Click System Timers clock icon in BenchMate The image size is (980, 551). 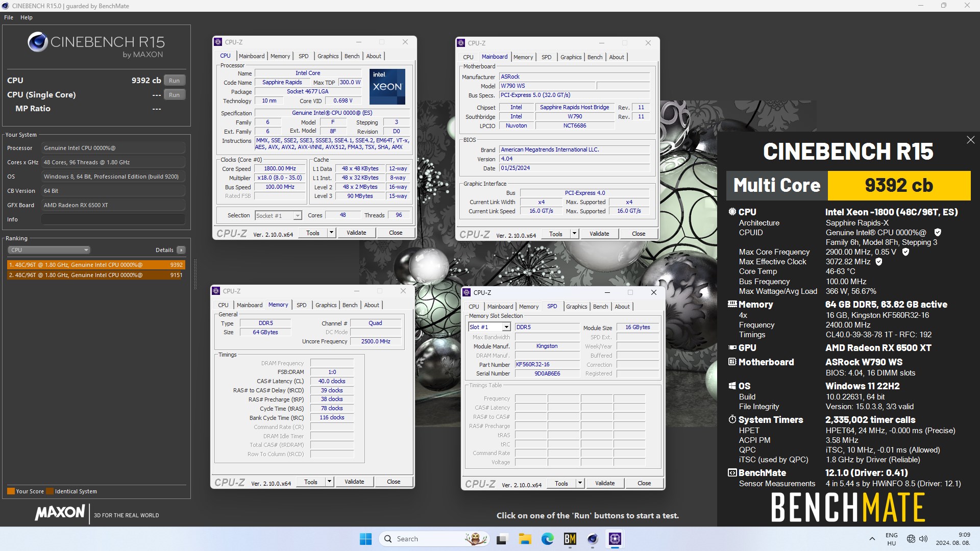pyautogui.click(x=732, y=419)
